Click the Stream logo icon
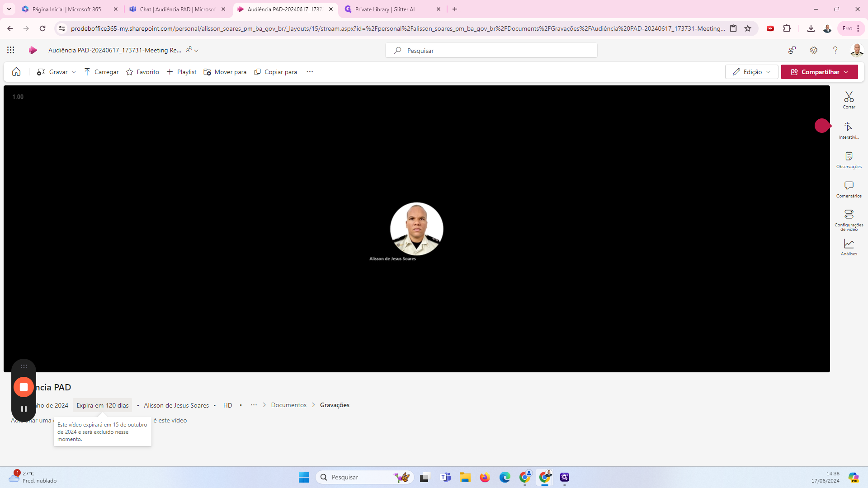 tap(33, 50)
